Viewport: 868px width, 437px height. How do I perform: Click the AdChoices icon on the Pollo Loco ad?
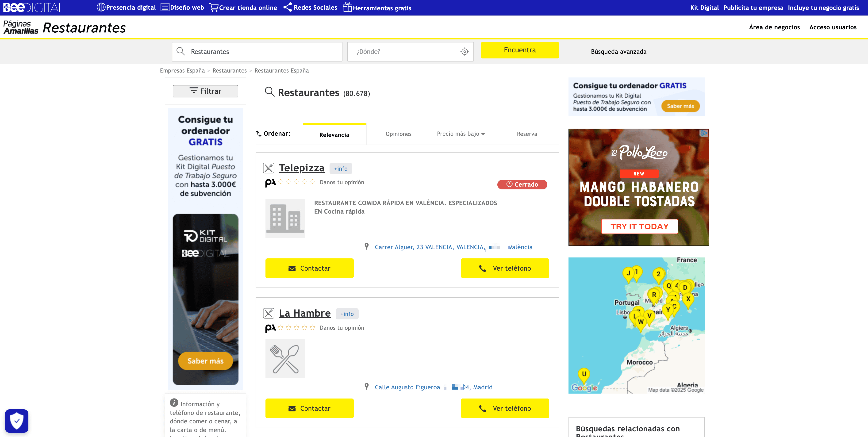click(704, 133)
